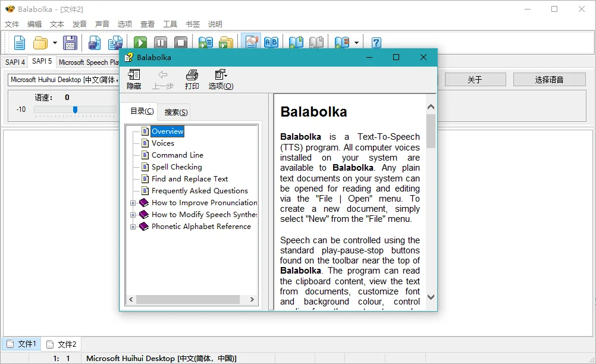Image resolution: width=596 pixels, height=364 pixels.
Task: Expand How to Improve Pronunciation node
Action: click(133, 203)
